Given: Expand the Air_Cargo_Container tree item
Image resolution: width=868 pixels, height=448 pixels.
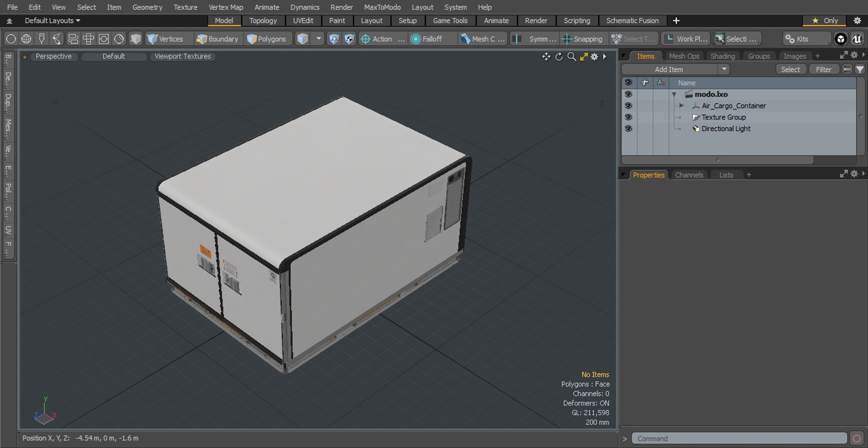Looking at the screenshot, I should [681, 105].
